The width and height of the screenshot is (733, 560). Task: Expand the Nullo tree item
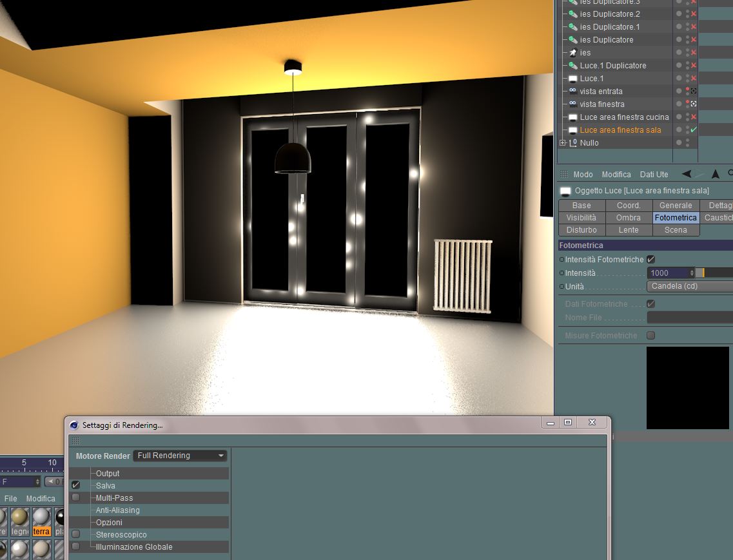[x=562, y=143]
